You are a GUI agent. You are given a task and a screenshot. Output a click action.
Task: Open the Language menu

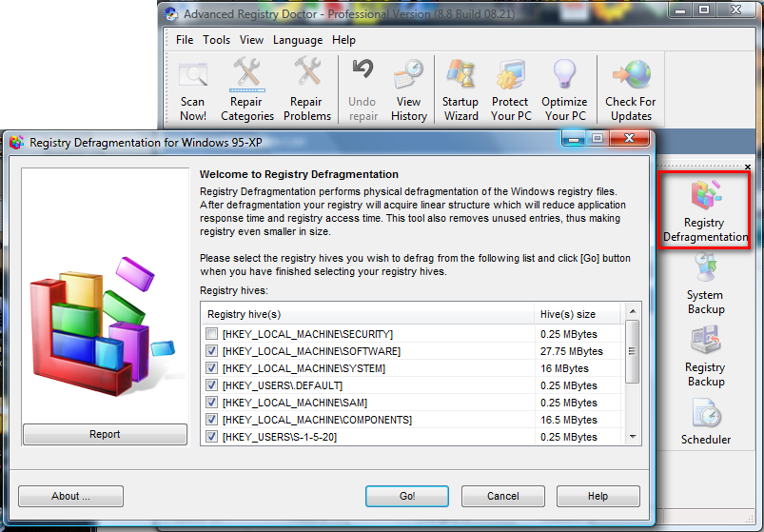tap(297, 40)
